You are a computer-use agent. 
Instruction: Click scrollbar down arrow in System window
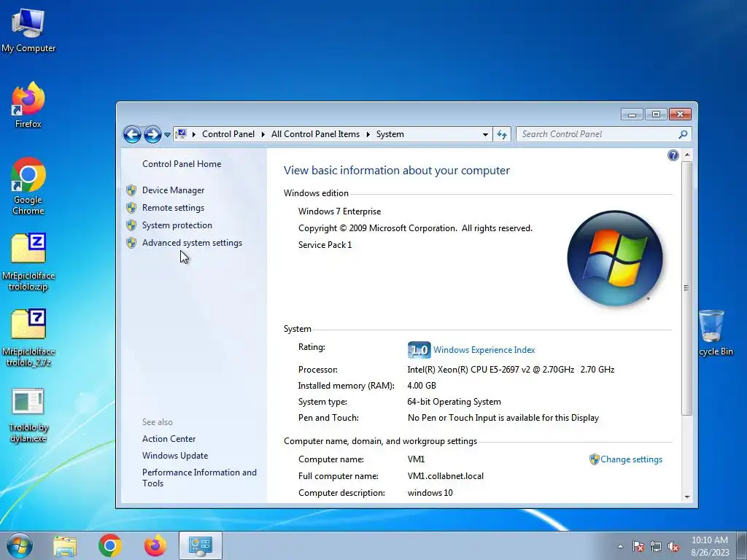pyautogui.click(x=686, y=497)
